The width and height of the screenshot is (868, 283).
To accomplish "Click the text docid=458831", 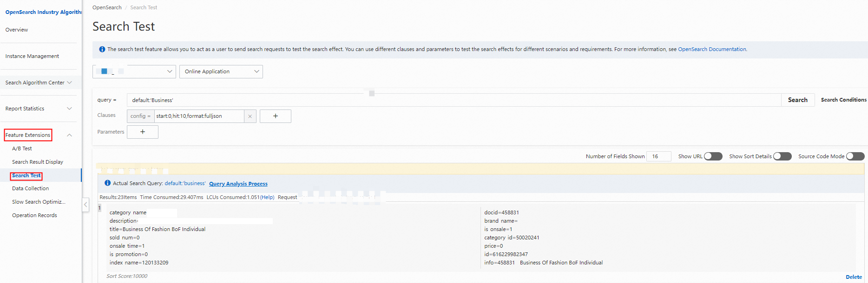I will tap(501, 212).
